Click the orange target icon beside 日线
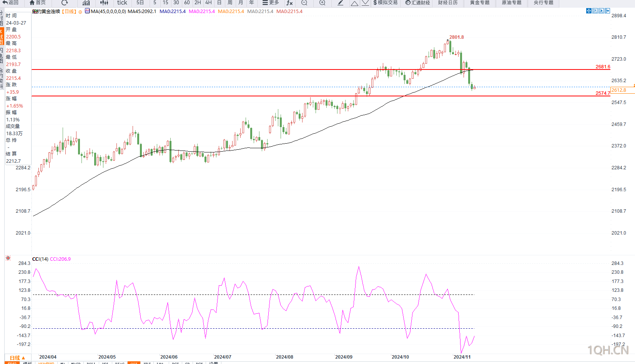The image size is (635, 364). click(80, 12)
